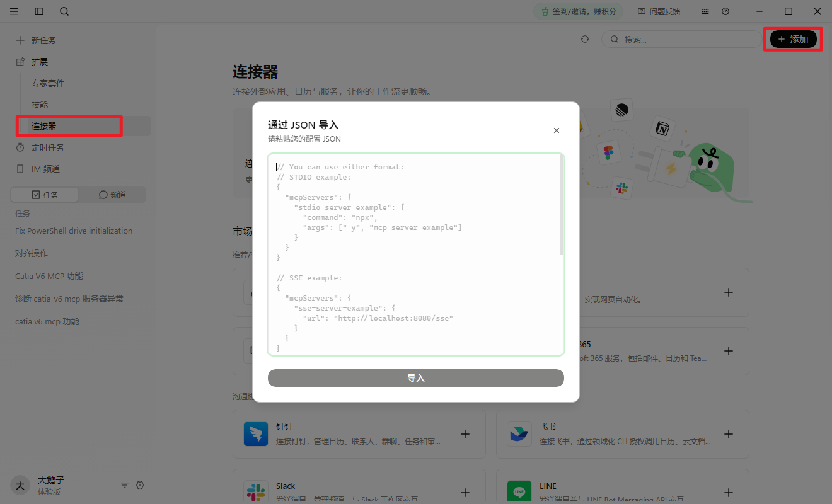
Task: Switch to 任务 tab
Action: 45,195
